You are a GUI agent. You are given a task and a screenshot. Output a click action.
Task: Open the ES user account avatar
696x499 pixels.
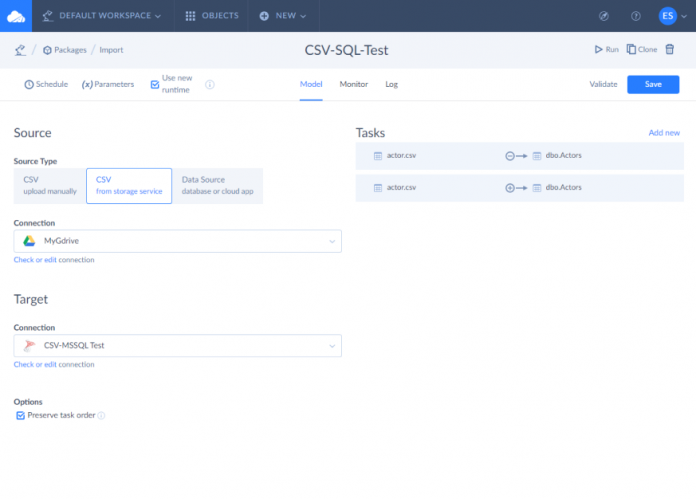pos(668,16)
